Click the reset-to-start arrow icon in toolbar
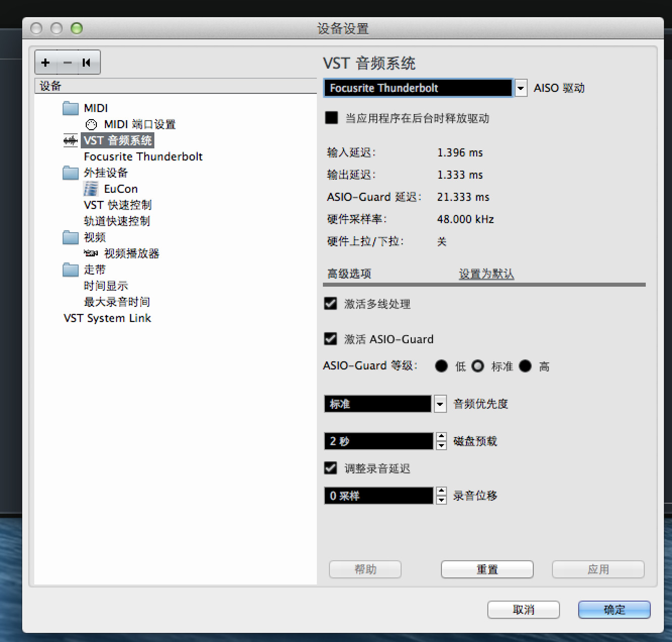This screenshot has width=672, height=642. [x=87, y=63]
